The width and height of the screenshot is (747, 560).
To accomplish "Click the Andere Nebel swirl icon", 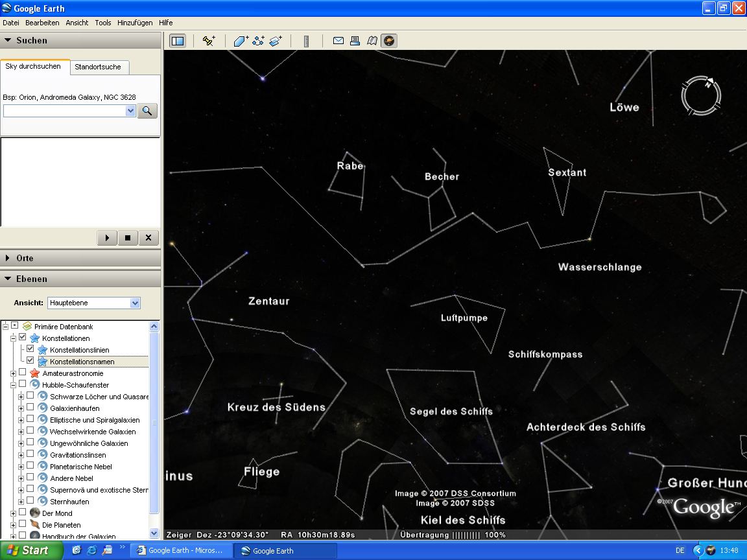I will pyautogui.click(x=42, y=478).
